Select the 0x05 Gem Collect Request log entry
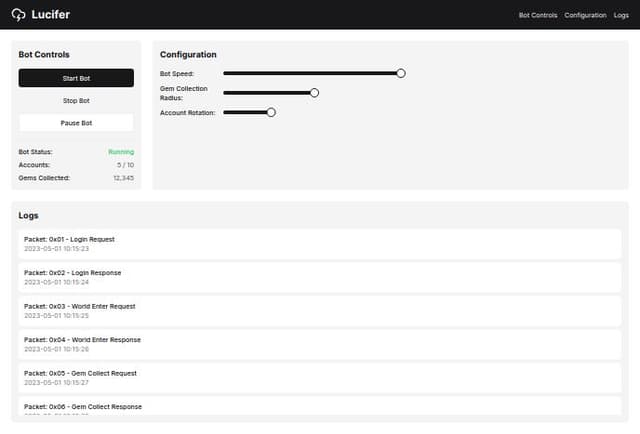Screen dimensions: 640x434 point(320,378)
